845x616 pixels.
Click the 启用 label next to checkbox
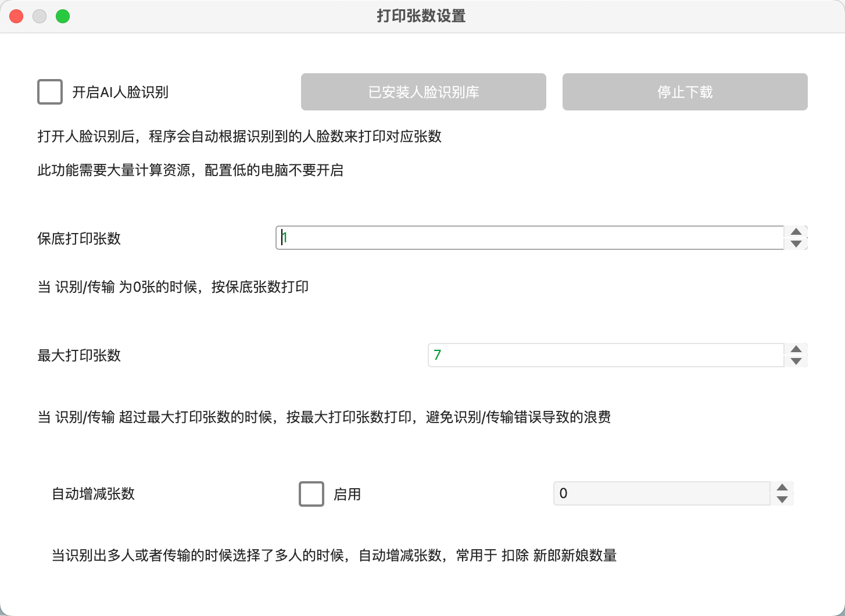pyautogui.click(x=347, y=495)
